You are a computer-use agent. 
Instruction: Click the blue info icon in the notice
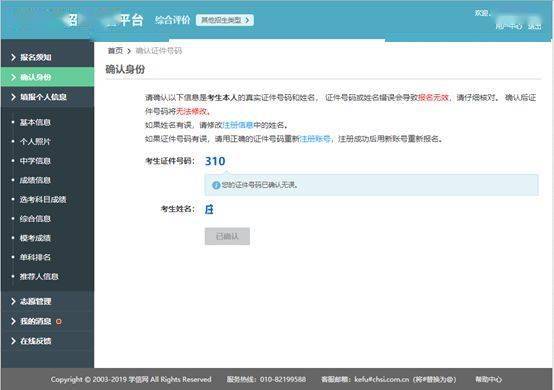pyautogui.click(x=216, y=185)
